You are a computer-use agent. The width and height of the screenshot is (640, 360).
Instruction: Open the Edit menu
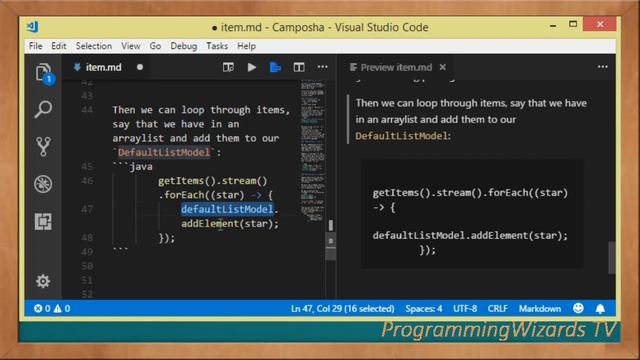(59, 46)
